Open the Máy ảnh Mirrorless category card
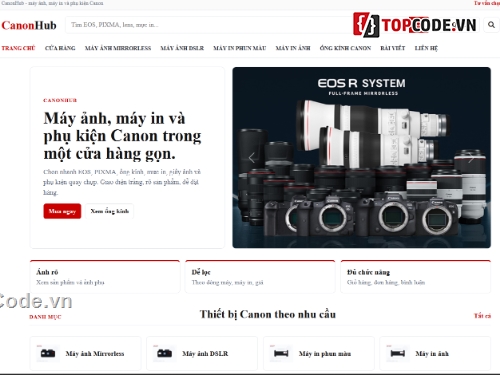 click(86, 353)
